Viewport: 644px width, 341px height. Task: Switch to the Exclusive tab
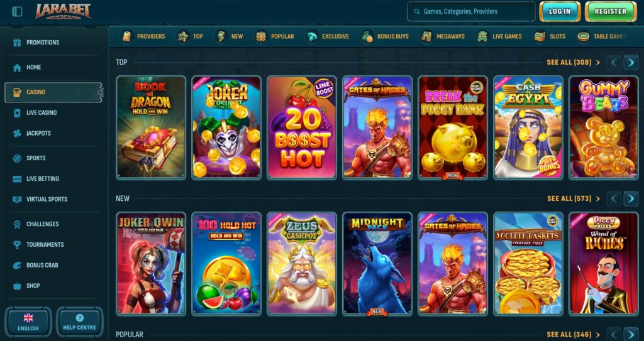[327, 36]
